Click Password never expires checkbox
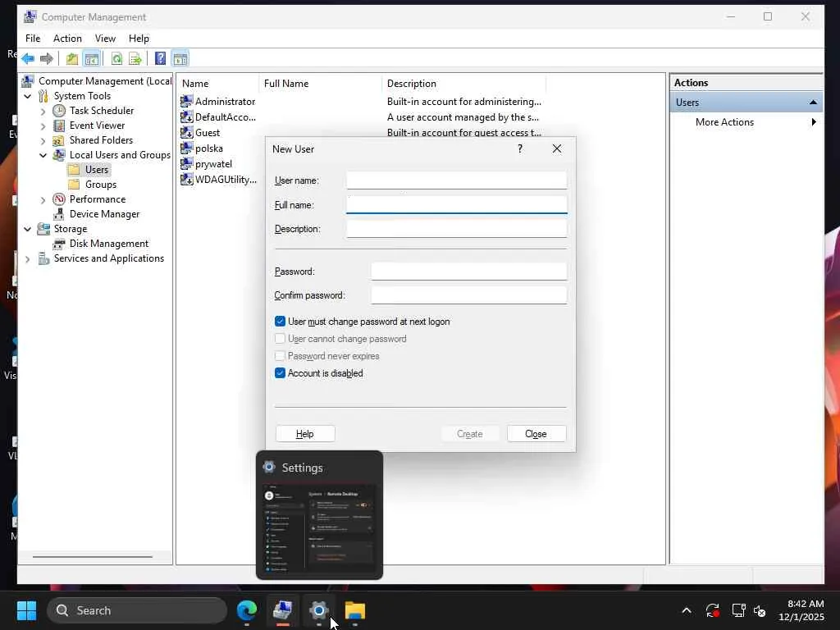The image size is (840, 630). [x=280, y=356]
